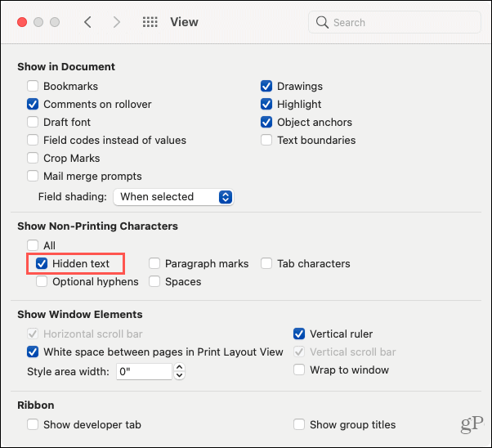Open the Field shading dropdown
Screen dimensions: 492x448
173,197
